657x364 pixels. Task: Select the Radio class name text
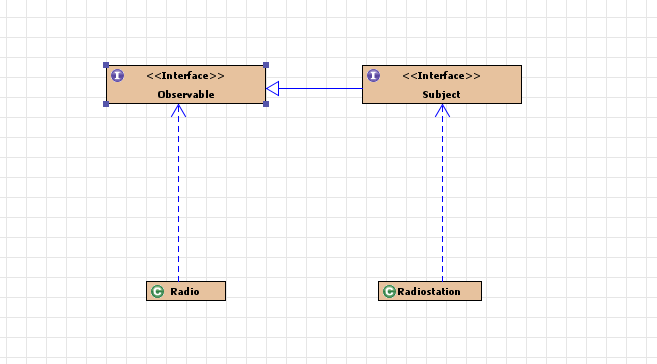click(x=185, y=292)
